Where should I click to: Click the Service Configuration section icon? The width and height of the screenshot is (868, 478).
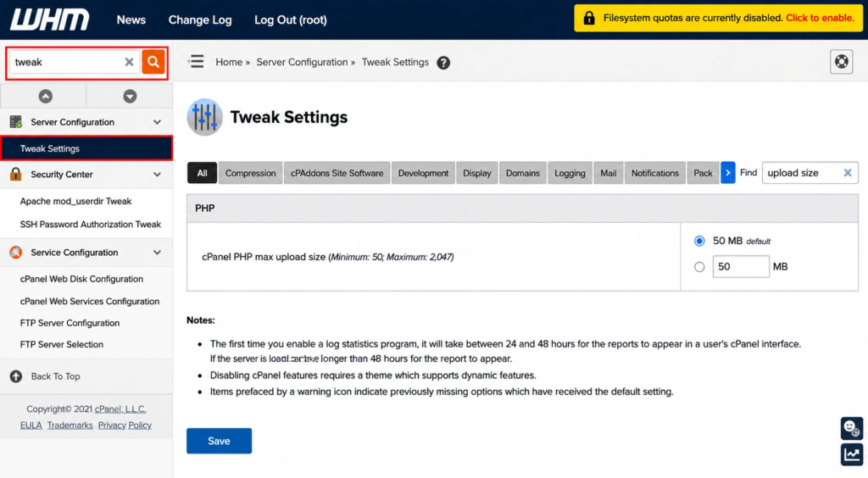click(x=15, y=253)
